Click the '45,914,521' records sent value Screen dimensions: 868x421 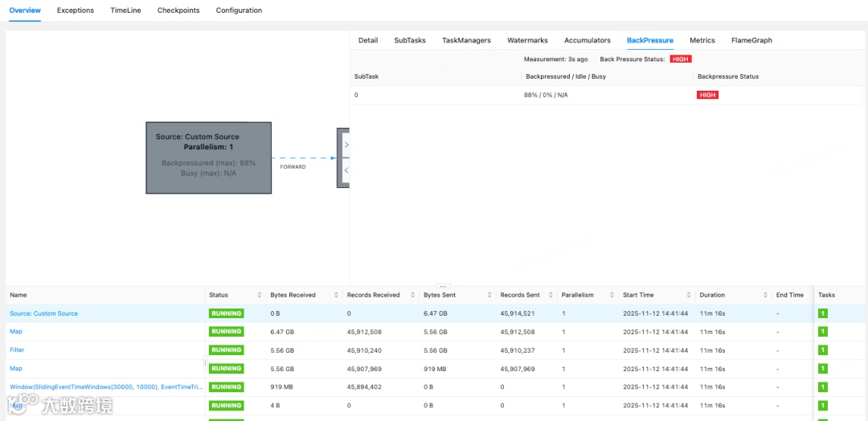pyautogui.click(x=518, y=313)
